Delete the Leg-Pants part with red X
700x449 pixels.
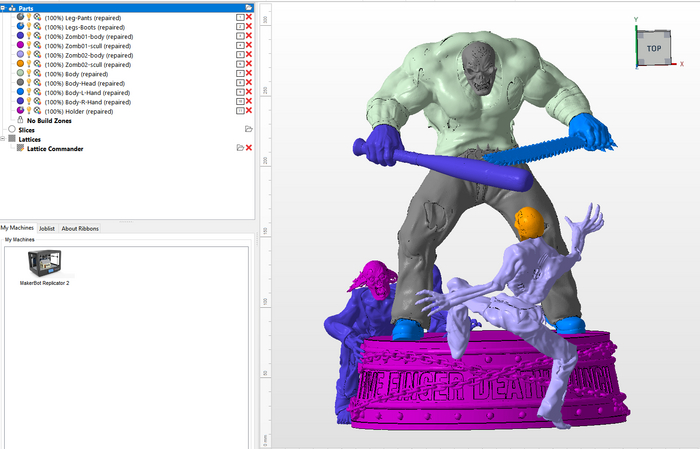coord(249,17)
